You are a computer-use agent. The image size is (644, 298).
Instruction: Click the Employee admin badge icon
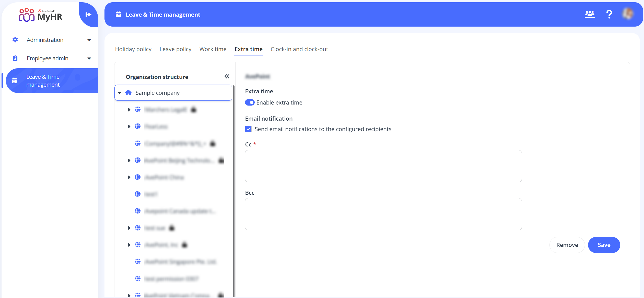click(x=15, y=58)
